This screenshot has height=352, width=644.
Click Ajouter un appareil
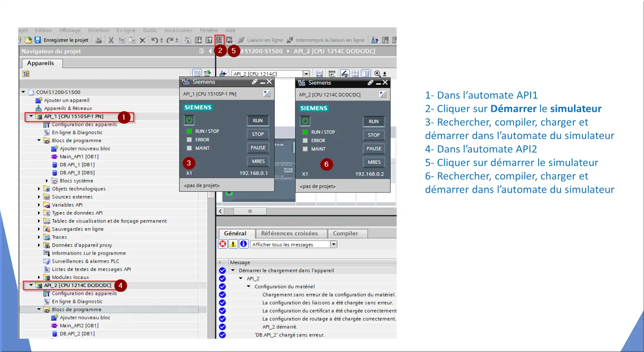click(x=67, y=100)
